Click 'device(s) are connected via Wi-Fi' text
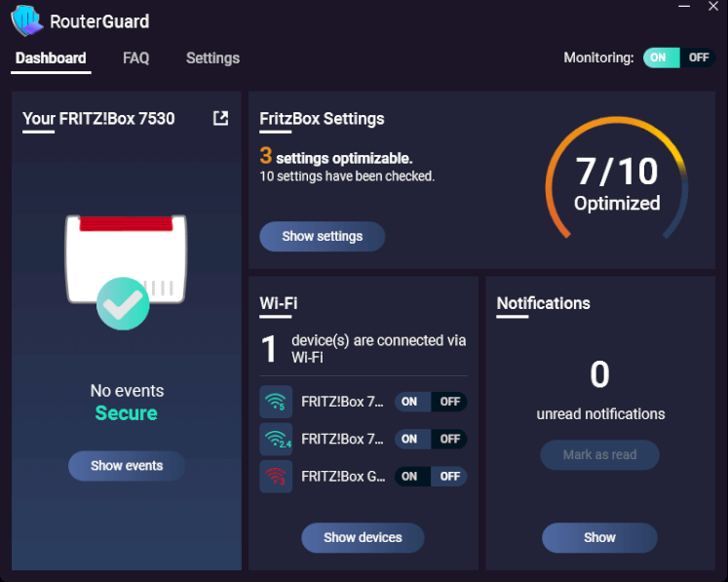Viewport: 728px width, 582px height. point(378,348)
